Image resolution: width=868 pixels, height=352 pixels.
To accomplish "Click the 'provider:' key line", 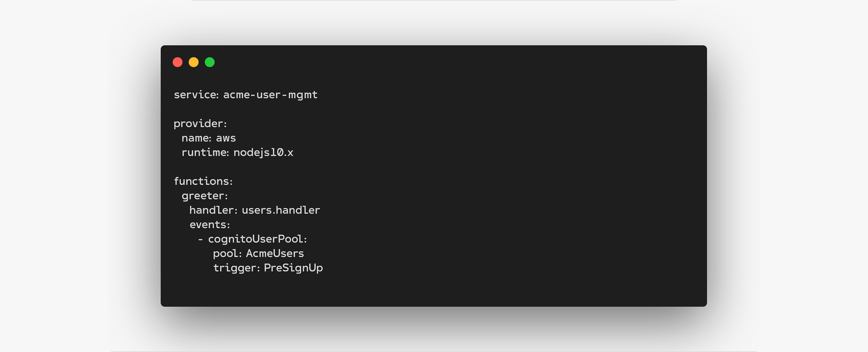I will click(x=200, y=124).
